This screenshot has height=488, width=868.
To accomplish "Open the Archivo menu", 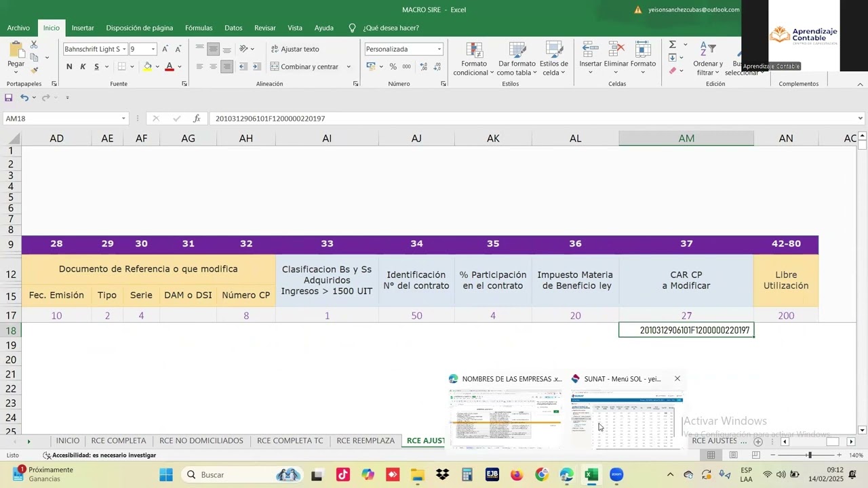I will pos(18,28).
